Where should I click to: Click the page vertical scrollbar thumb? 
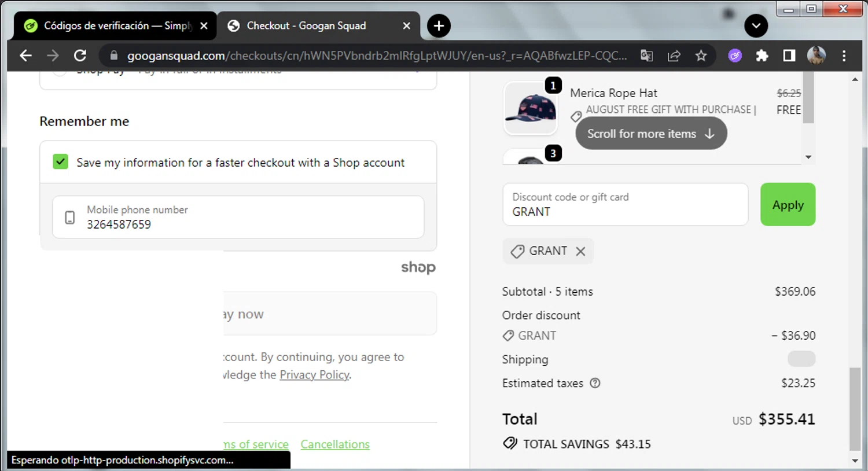pos(855,409)
